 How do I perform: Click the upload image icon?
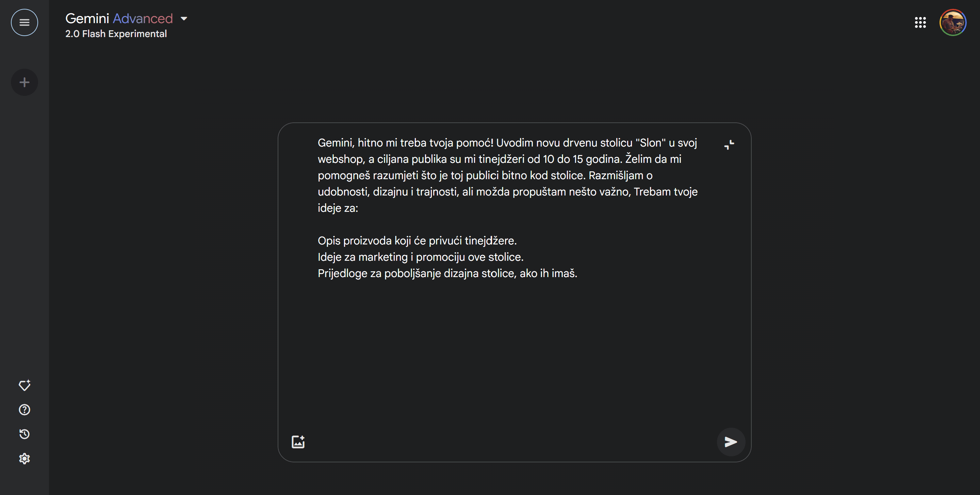298,442
